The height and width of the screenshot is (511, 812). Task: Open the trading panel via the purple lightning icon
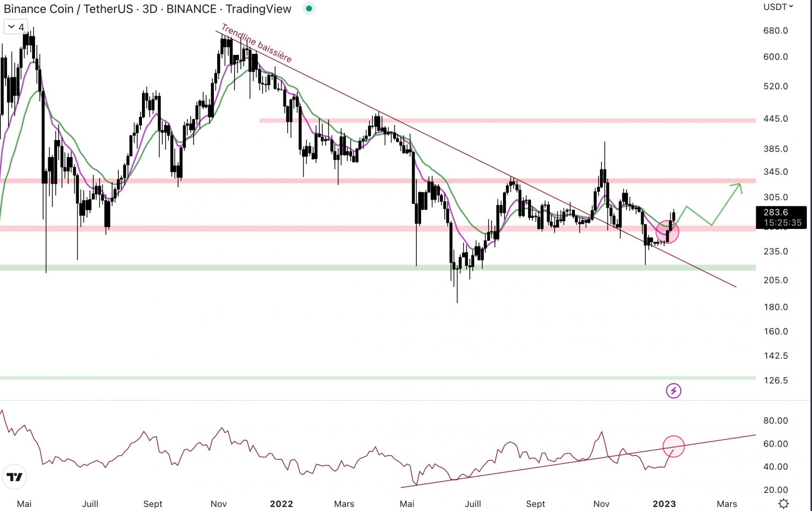click(x=673, y=391)
